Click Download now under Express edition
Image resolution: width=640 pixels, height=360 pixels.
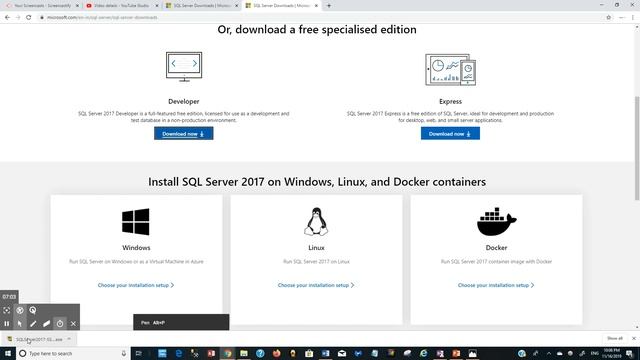point(450,133)
